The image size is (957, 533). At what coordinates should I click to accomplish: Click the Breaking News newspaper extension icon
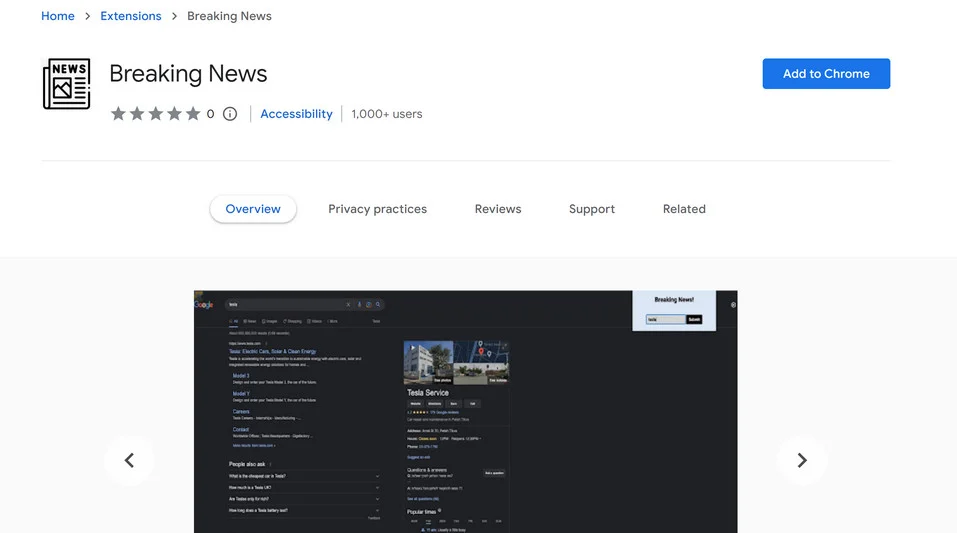tap(67, 84)
